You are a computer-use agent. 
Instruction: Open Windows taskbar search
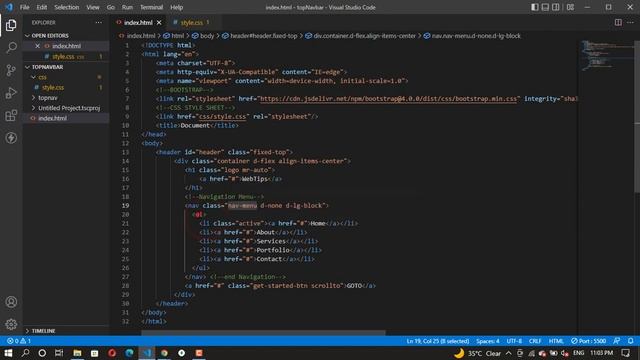point(25,353)
